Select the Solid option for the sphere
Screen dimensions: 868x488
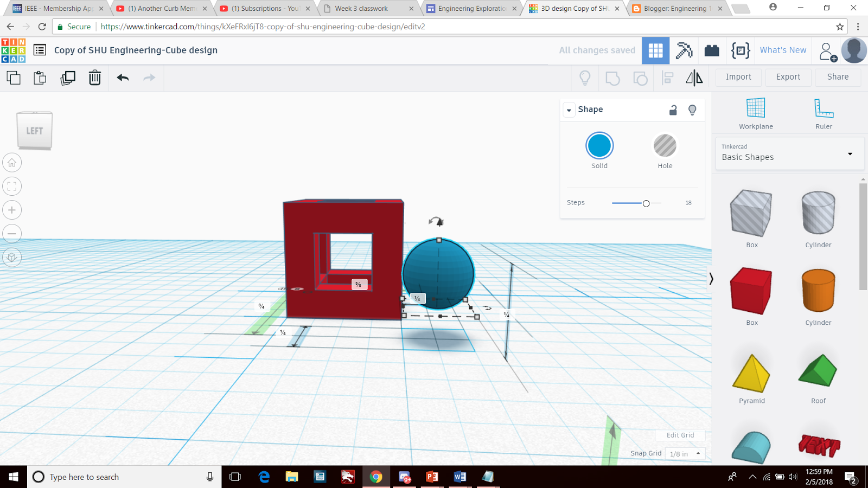pyautogui.click(x=599, y=145)
